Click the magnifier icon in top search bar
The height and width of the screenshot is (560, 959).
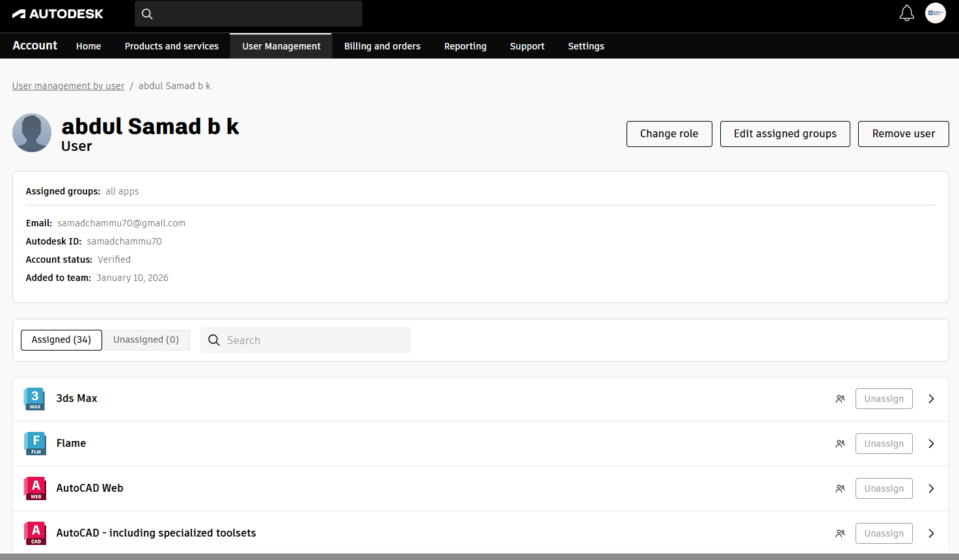click(148, 14)
